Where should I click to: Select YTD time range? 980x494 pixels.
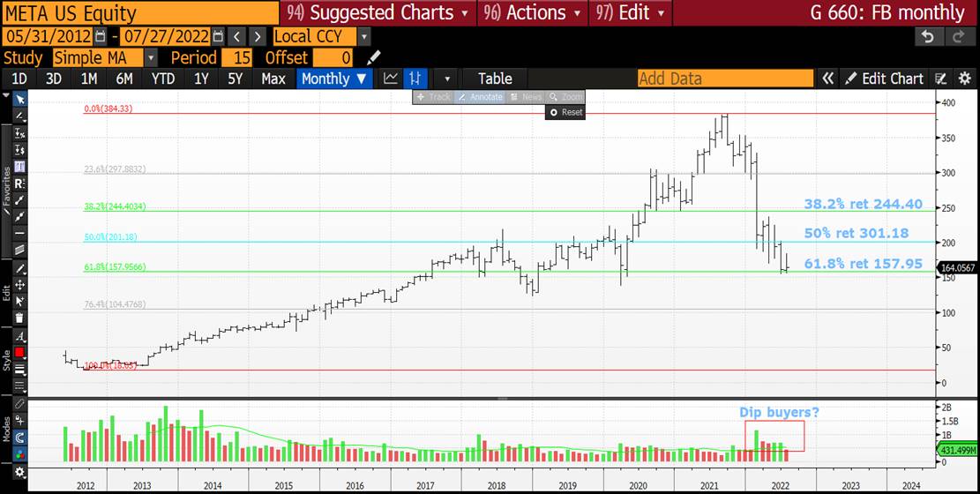[x=163, y=79]
